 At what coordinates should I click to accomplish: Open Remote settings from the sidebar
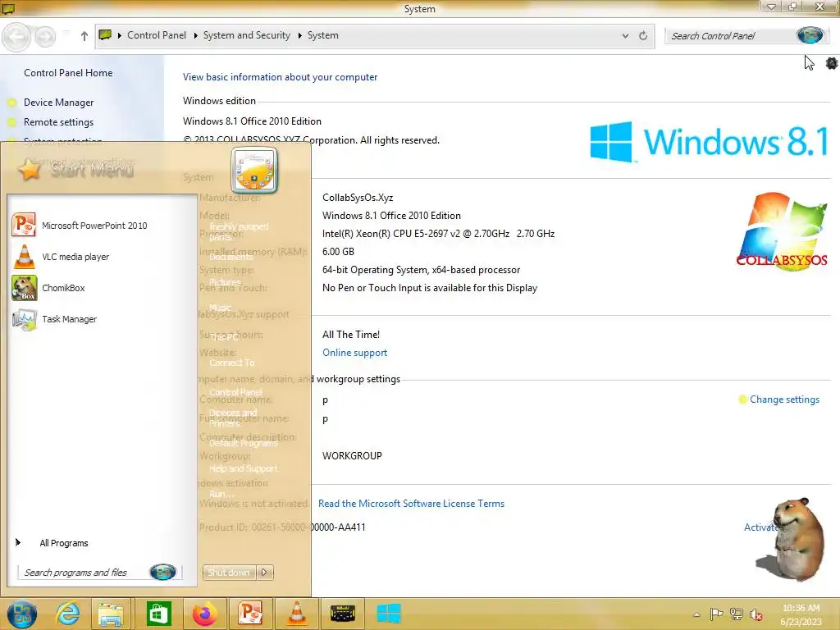click(59, 122)
